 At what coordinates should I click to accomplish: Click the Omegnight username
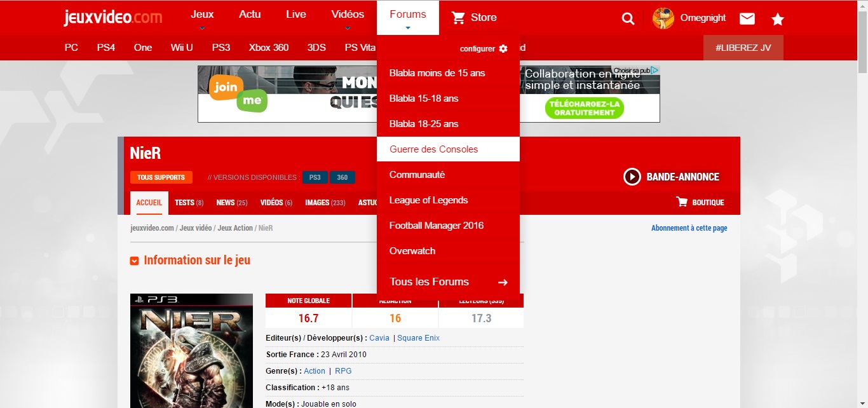coord(703,18)
